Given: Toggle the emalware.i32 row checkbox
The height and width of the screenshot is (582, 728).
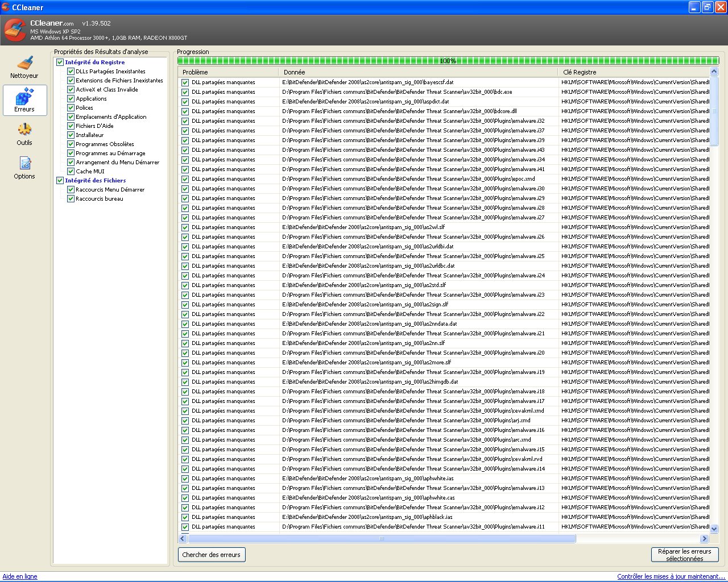Looking at the screenshot, I should 185,121.
